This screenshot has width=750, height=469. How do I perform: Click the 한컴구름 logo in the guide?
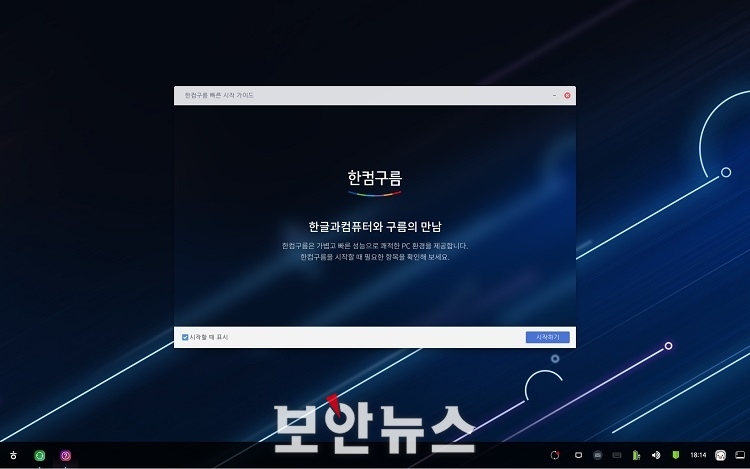click(x=375, y=183)
